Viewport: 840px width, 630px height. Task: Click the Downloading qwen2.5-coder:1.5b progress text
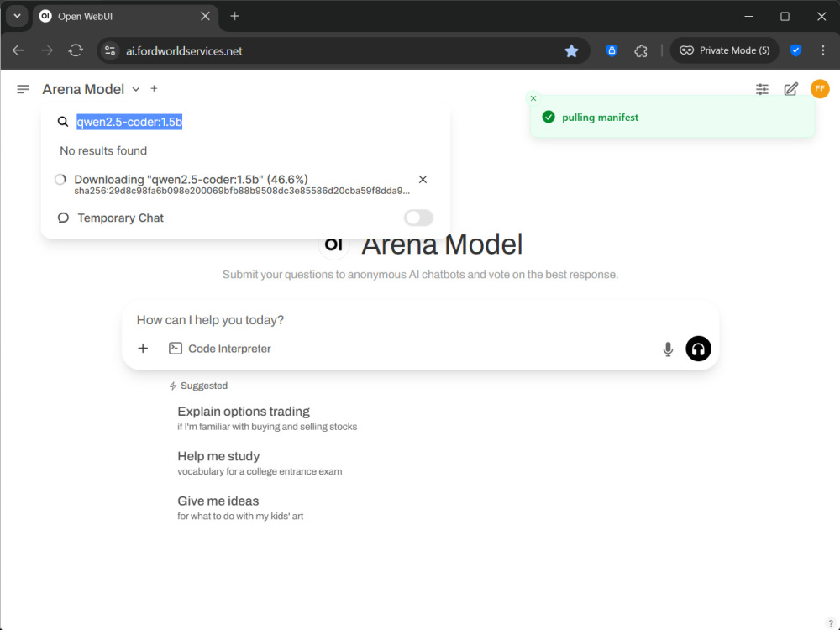click(x=191, y=180)
